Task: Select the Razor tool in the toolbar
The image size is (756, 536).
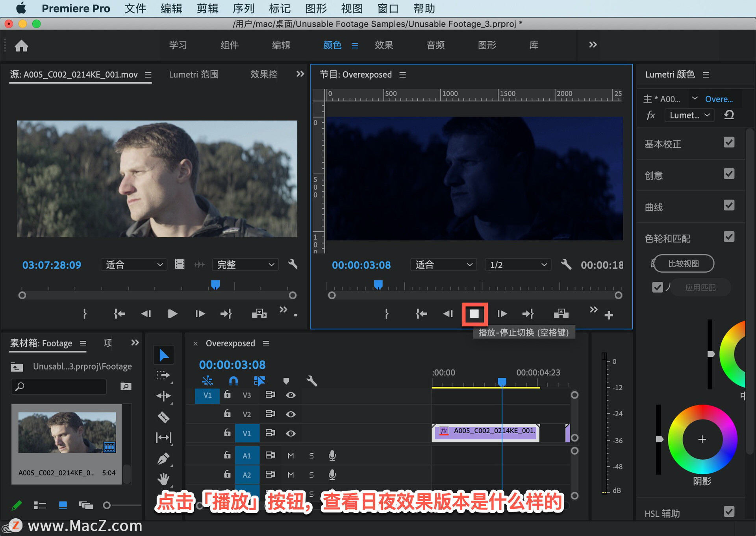Action: [163, 417]
